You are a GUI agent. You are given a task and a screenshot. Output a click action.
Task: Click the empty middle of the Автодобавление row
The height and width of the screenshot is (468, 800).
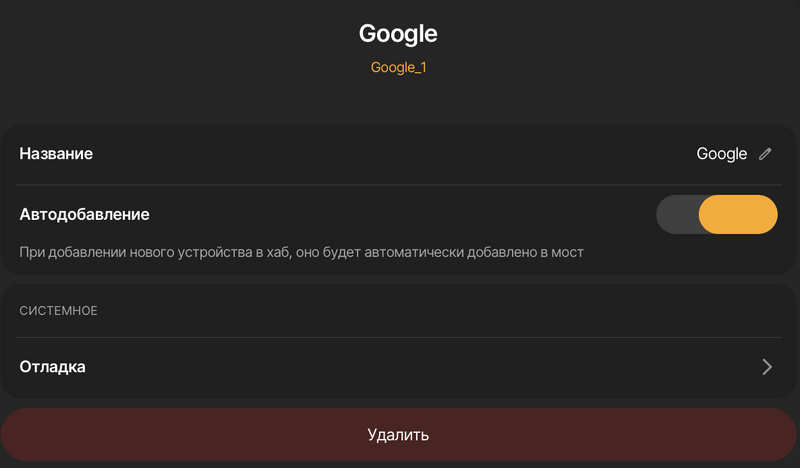point(400,214)
